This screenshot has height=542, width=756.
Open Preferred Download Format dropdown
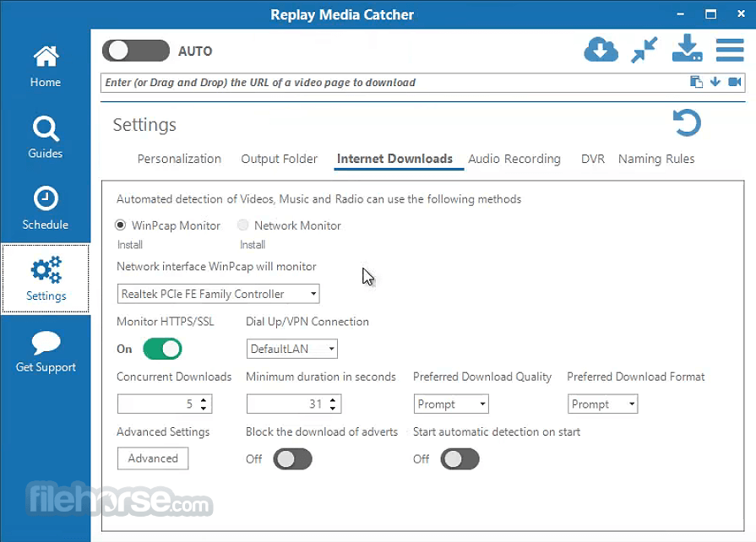(602, 404)
